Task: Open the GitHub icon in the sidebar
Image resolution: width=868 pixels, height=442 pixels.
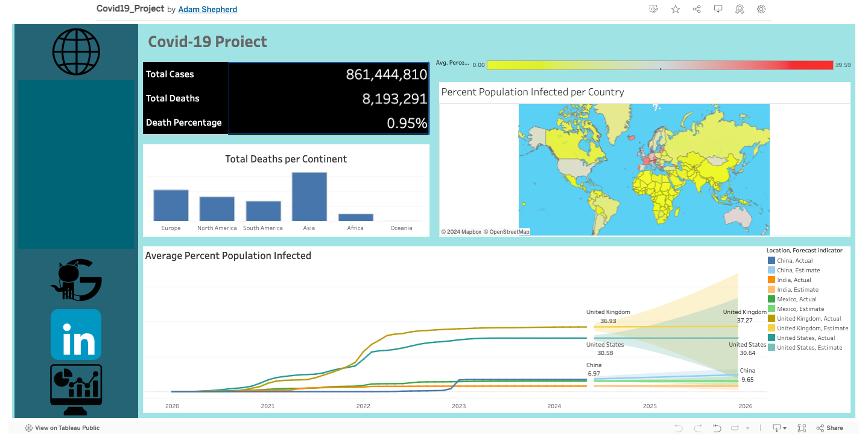Action: click(x=75, y=280)
